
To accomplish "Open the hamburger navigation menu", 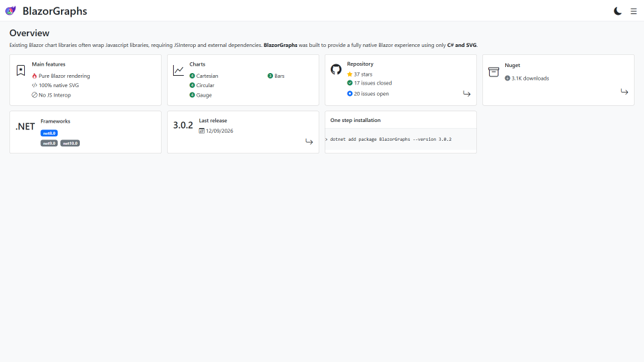I will (x=633, y=11).
